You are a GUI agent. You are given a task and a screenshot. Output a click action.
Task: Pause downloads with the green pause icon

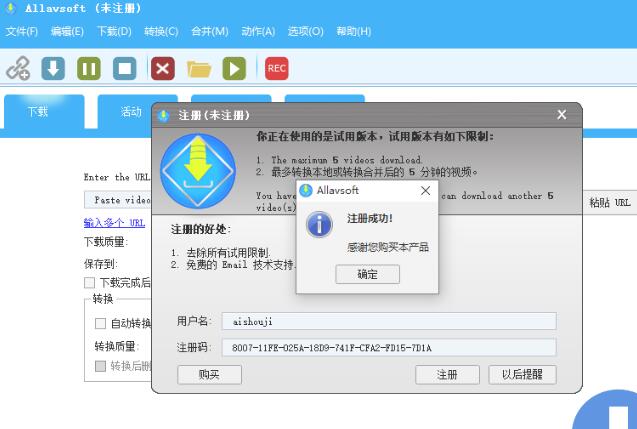(89, 68)
